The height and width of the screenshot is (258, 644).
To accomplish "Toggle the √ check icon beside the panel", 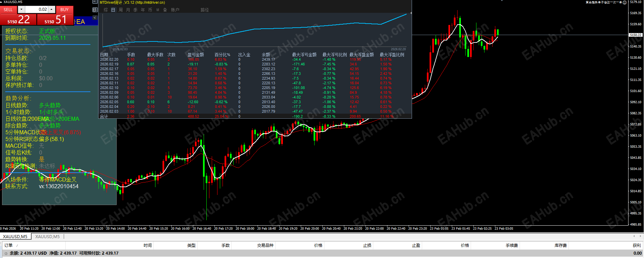I will 95,17.
